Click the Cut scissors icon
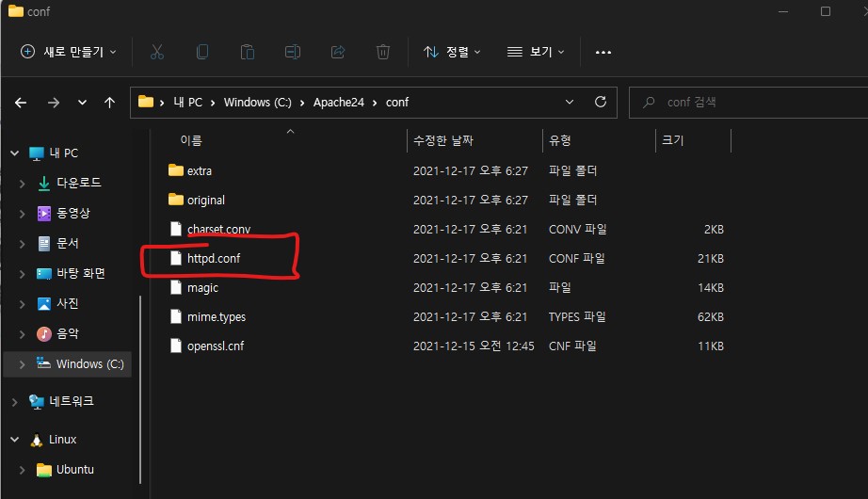This screenshot has width=868, height=499. click(x=157, y=52)
